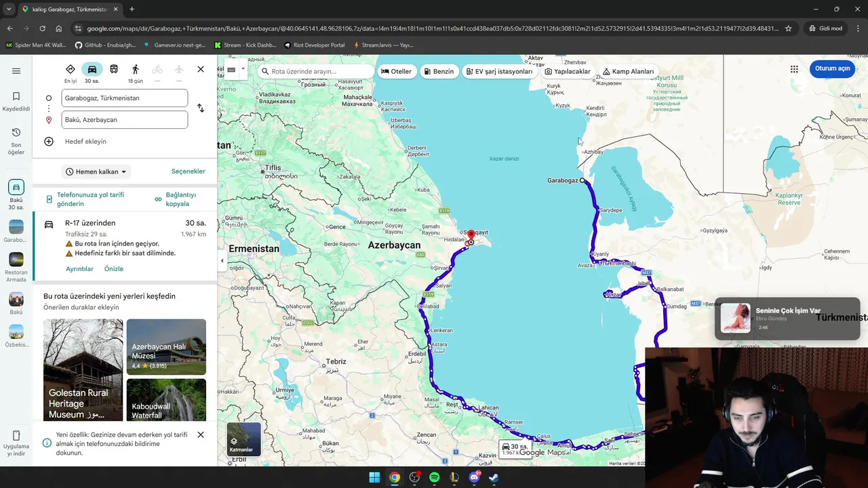This screenshot has width=868, height=488.
Task: Select public transit mode
Action: (x=114, y=70)
